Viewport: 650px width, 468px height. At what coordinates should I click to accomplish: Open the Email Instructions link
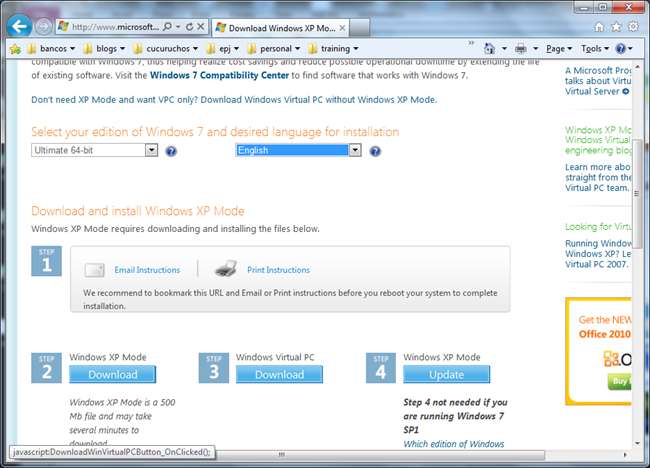pyautogui.click(x=147, y=270)
